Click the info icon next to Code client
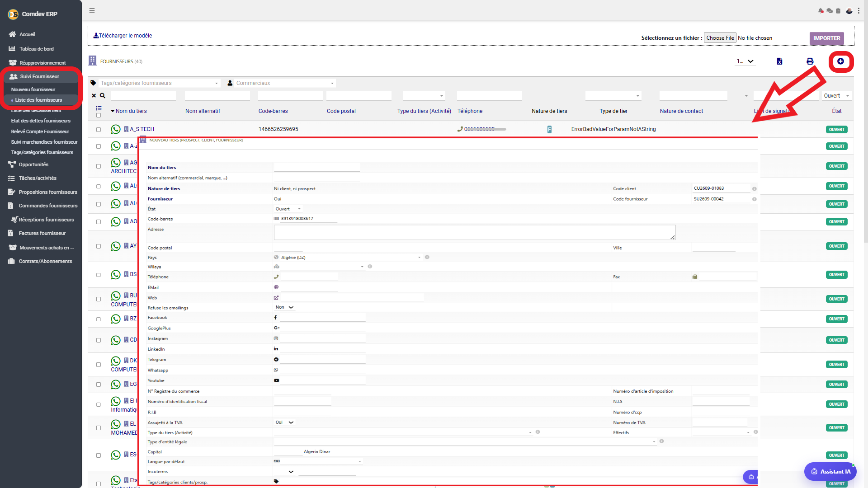The width and height of the screenshot is (868, 488). [x=754, y=189]
